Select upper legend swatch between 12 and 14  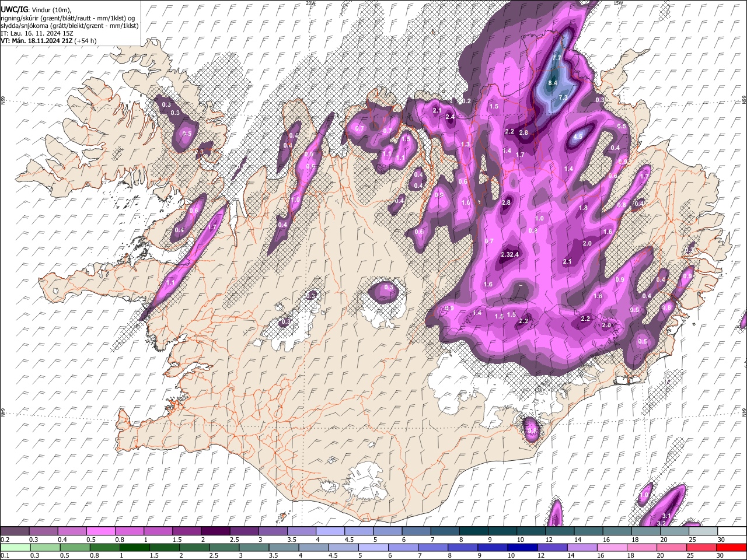click(560, 531)
